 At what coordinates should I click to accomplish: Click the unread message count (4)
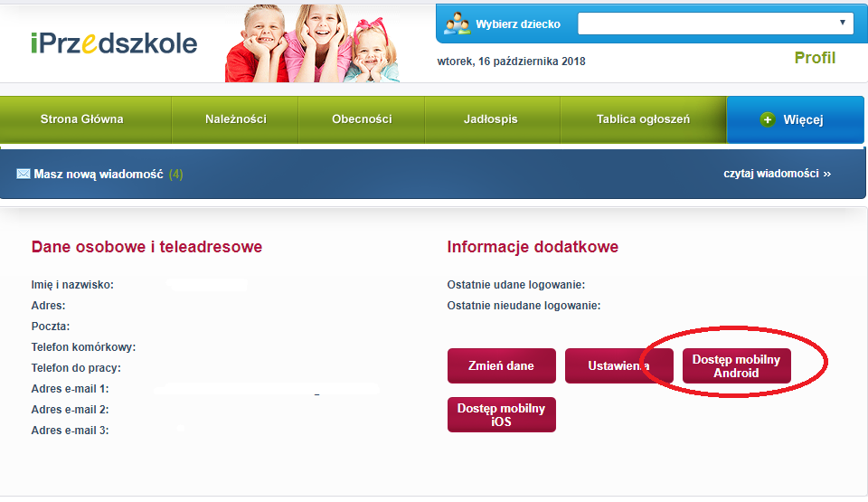(175, 174)
